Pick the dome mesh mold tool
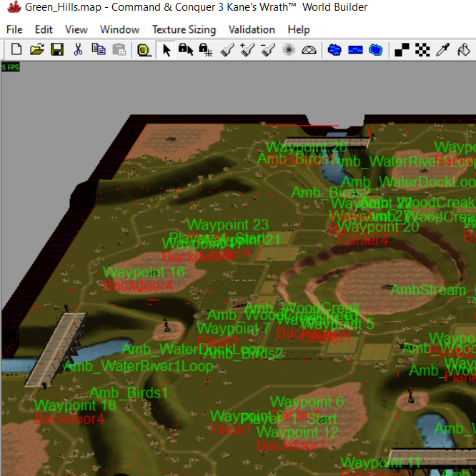 pyautogui.click(x=309, y=49)
